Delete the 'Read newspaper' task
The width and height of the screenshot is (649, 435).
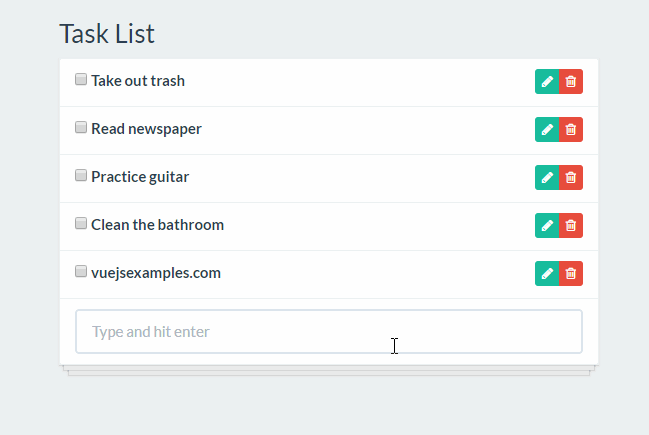(x=571, y=130)
